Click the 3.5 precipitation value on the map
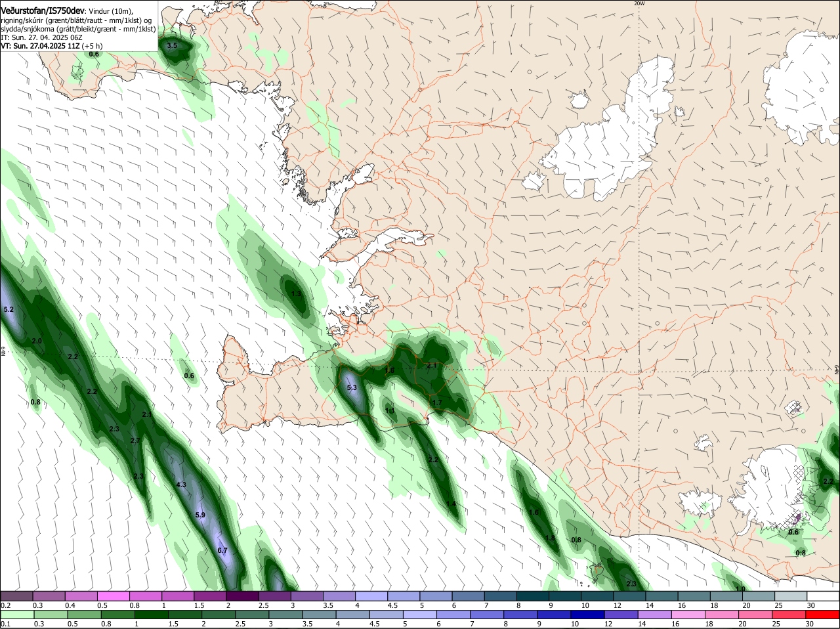 172,46
